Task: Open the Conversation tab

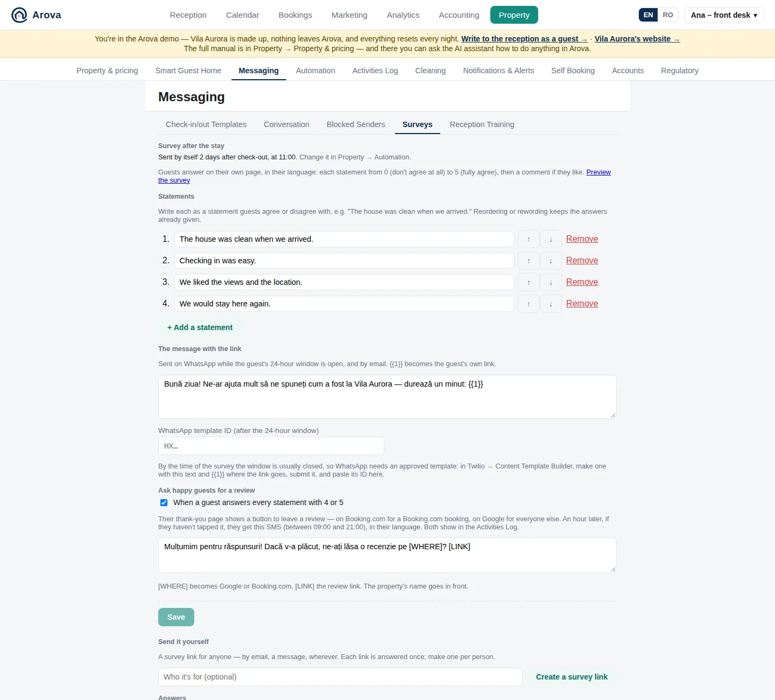Action: click(286, 124)
